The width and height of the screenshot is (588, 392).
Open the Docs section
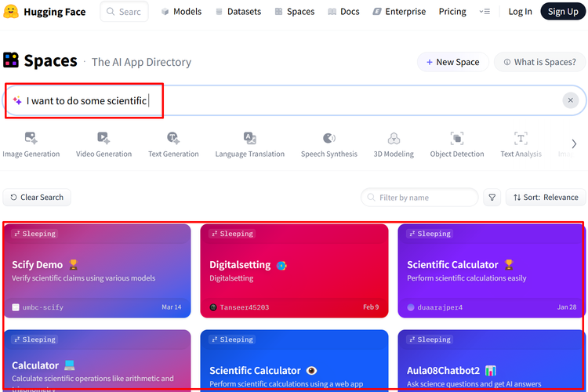click(x=344, y=12)
